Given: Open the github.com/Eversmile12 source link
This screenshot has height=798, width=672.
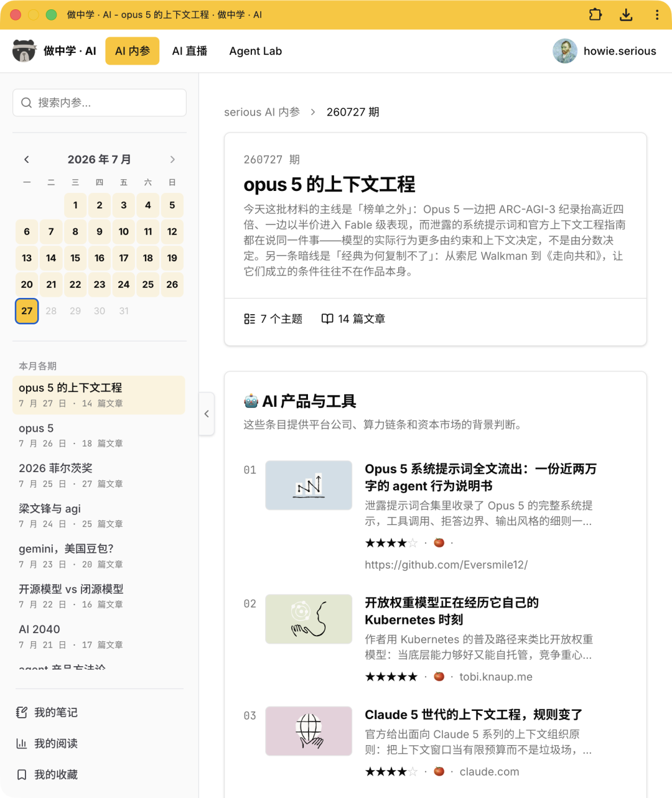Looking at the screenshot, I should click(x=446, y=565).
